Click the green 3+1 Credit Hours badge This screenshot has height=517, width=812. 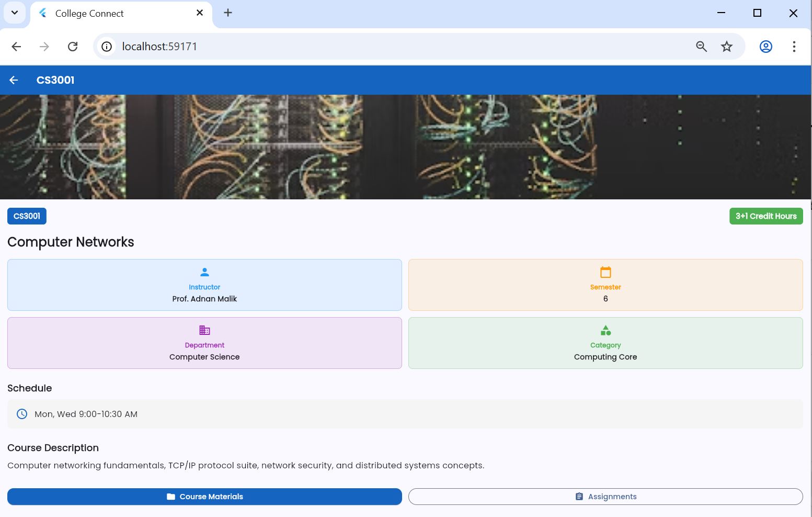[765, 216]
